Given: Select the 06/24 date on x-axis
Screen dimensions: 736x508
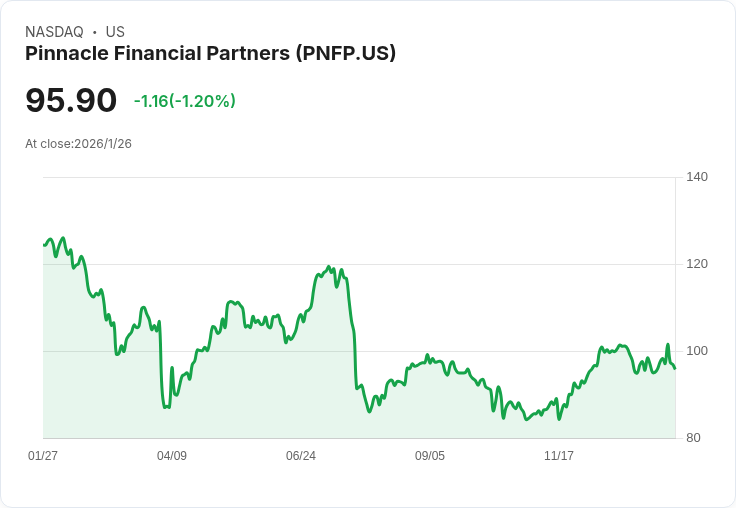Looking at the screenshot, I should [x=301, y=456].
